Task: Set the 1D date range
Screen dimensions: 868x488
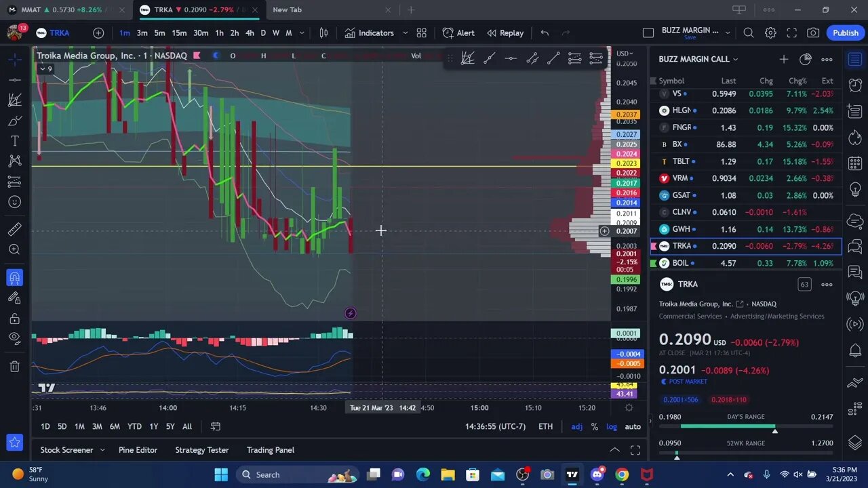Action: coord(45,426)
